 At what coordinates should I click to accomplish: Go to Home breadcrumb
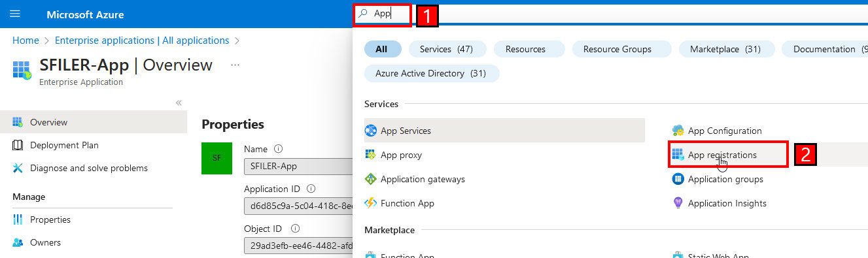[x=26, y=40]
